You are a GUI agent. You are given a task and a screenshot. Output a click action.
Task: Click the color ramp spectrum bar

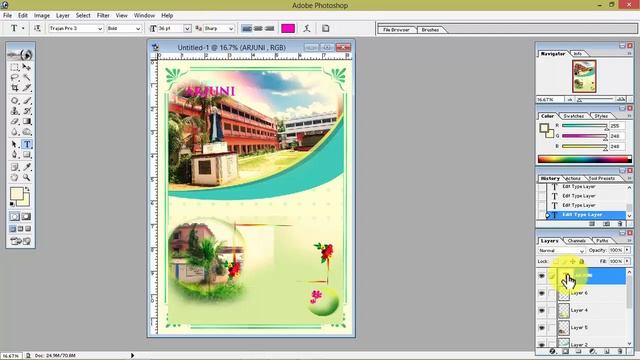click(584, 159)
